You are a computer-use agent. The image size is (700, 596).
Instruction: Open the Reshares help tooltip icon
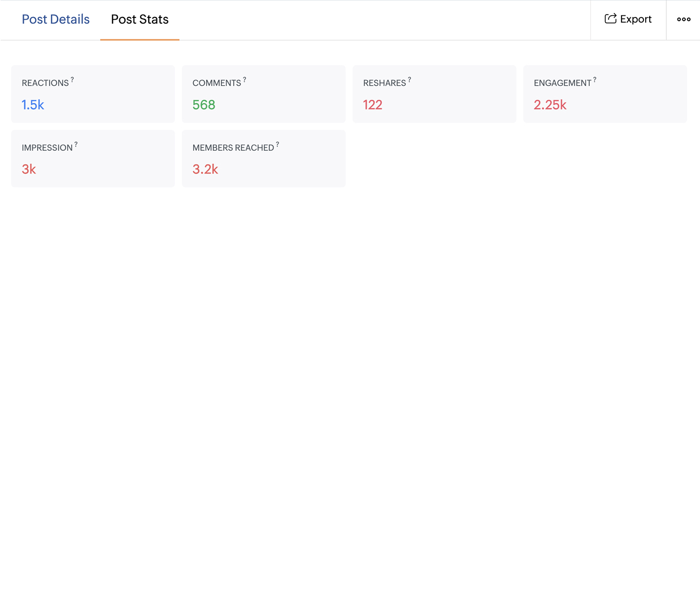click(410, 80)
